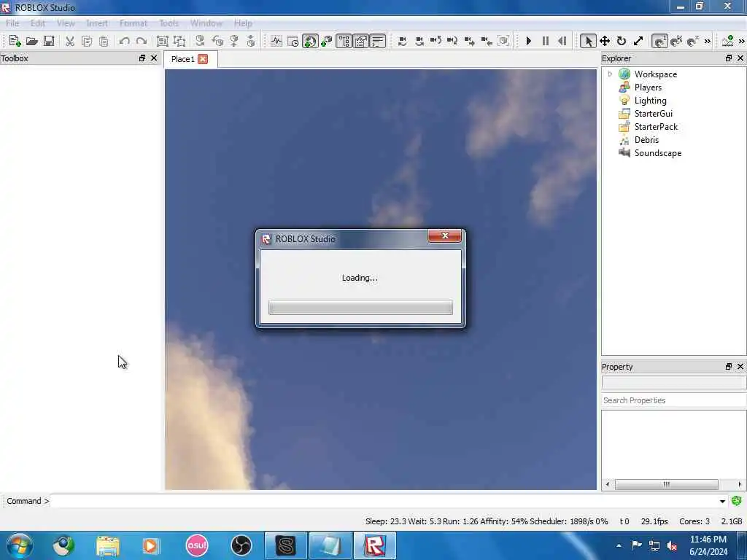Set grid snapping to one stud
Image resolution: width=747 pixels, height=560 pixels.
659,41
